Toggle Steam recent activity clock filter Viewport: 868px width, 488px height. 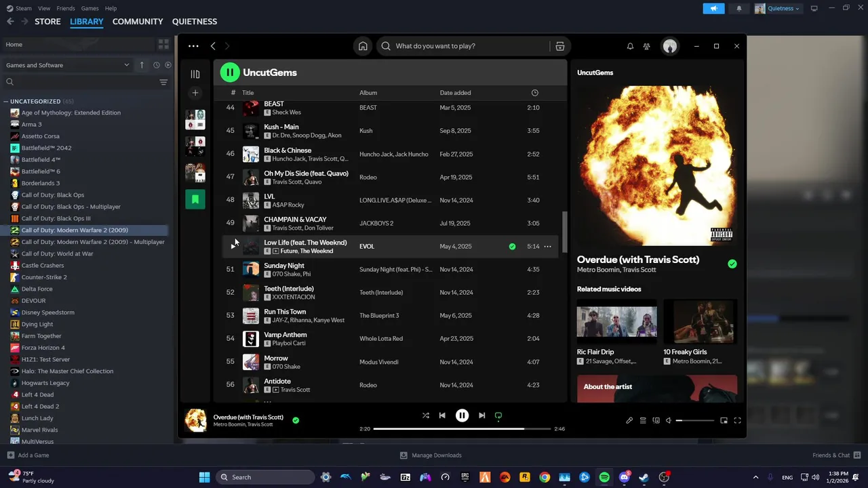[156, 65]
